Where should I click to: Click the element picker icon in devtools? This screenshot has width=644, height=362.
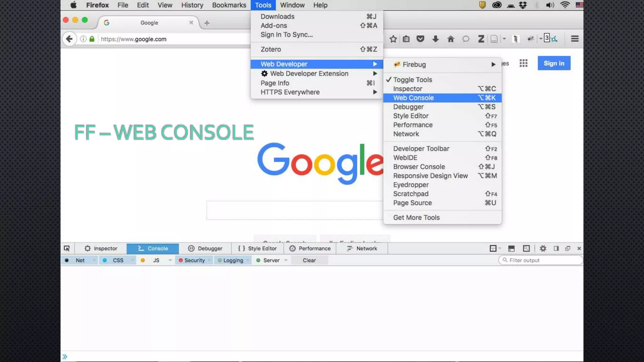click(67, 248)
